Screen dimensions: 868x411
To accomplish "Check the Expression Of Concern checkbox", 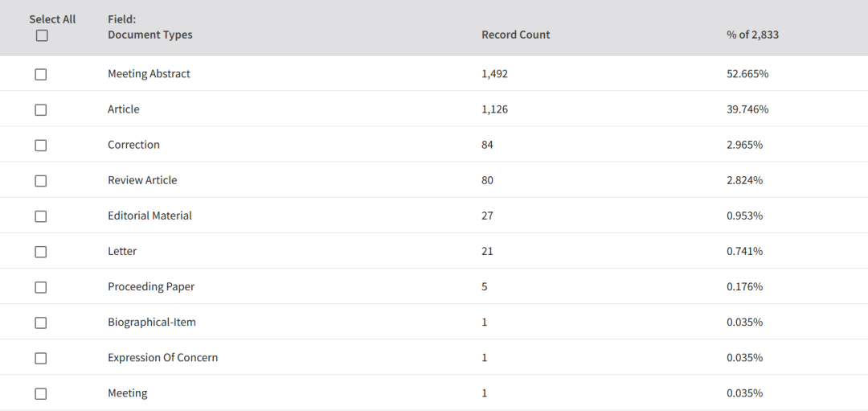I will pyautogui.click(x=40, y=359).
